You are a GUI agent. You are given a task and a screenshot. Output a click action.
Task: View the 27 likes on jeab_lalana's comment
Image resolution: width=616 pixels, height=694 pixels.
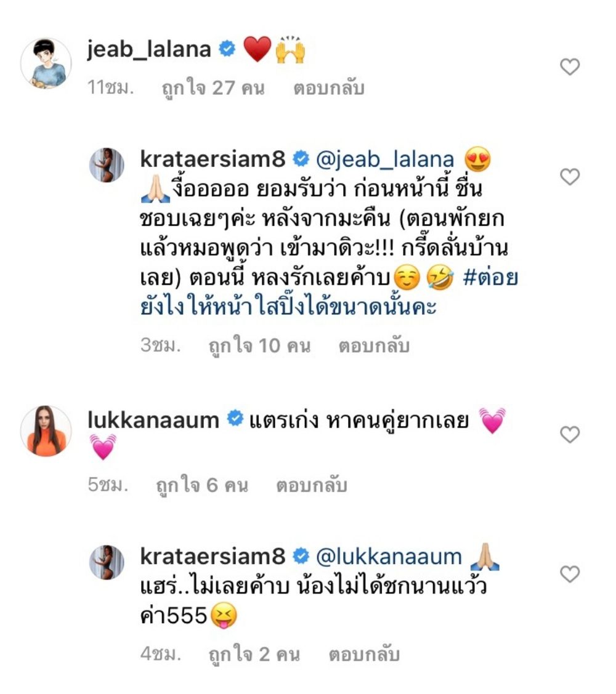(x=213, y=88)
